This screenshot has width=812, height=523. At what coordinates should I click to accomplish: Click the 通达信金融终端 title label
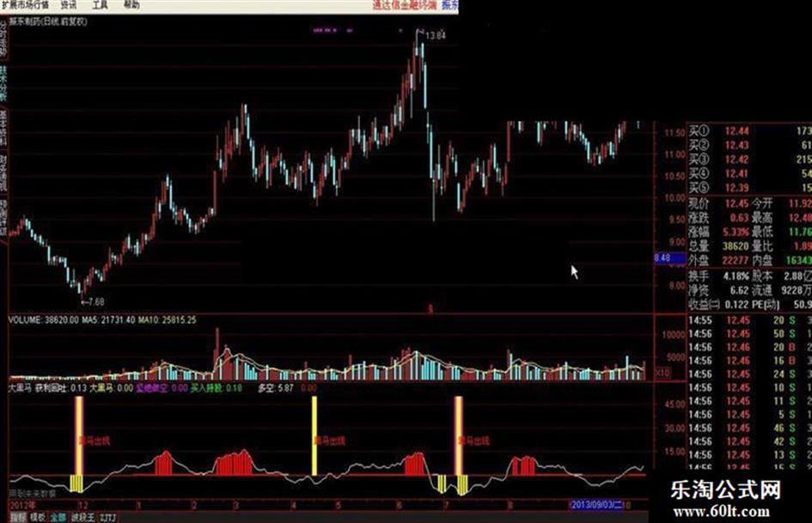click(x=405, y=5)
